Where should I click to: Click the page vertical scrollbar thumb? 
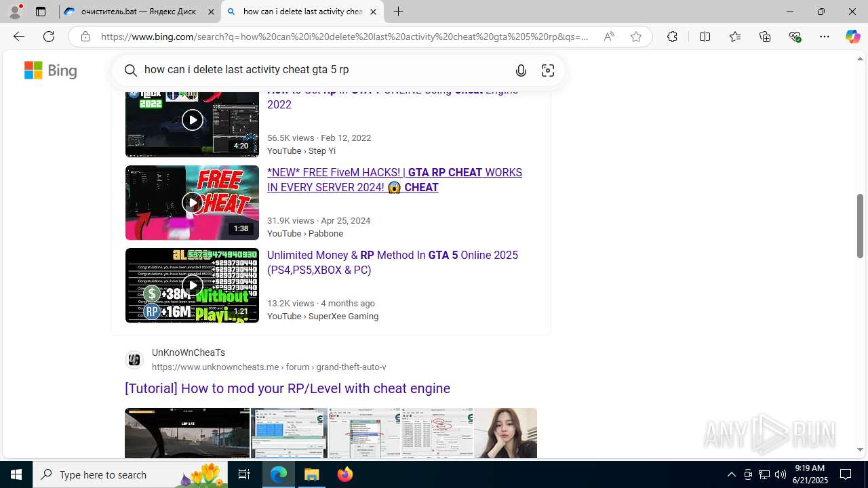860,226
